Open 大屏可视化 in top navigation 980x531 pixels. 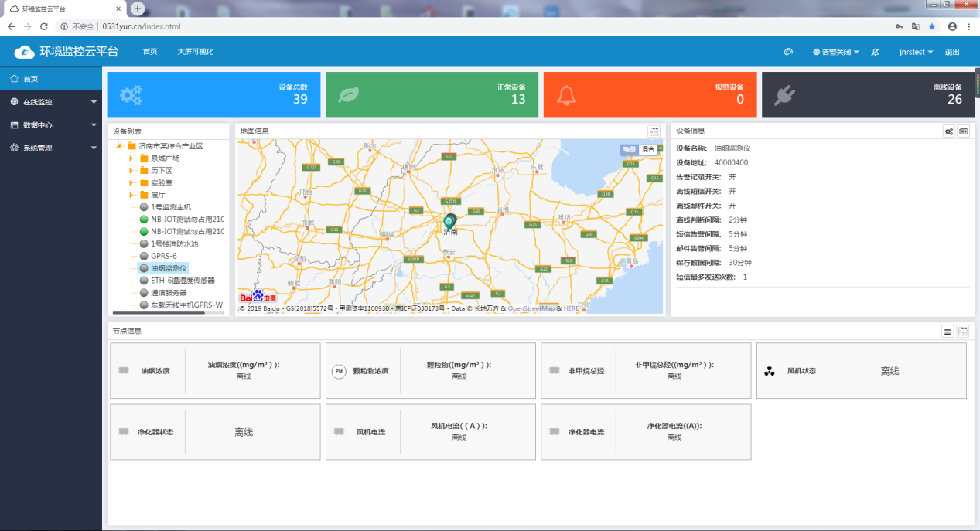(x=195, y=52)
